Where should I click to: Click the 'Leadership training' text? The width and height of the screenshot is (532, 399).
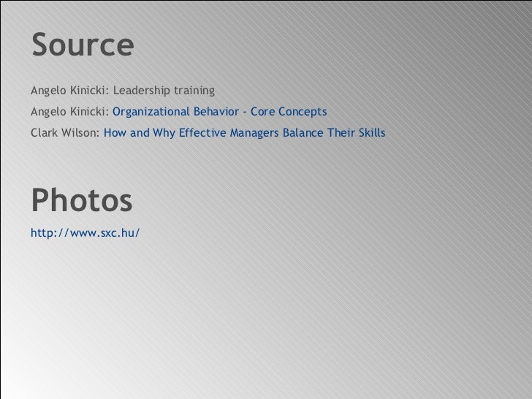[x=164, y=91]
